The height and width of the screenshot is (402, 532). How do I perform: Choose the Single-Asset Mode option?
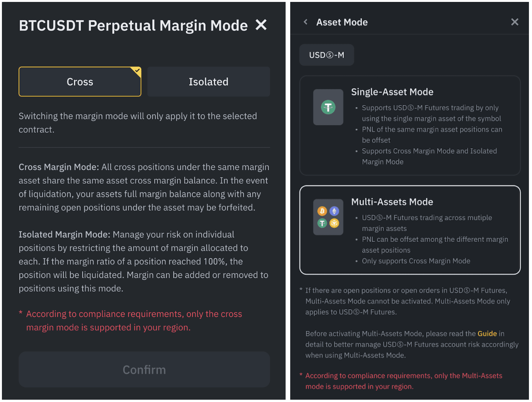pyautogui.click(x=410, y=125)
